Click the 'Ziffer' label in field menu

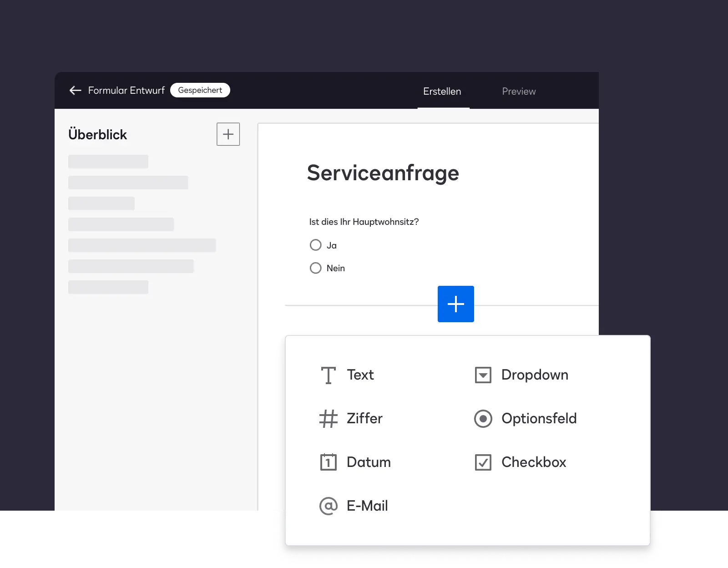364,418
